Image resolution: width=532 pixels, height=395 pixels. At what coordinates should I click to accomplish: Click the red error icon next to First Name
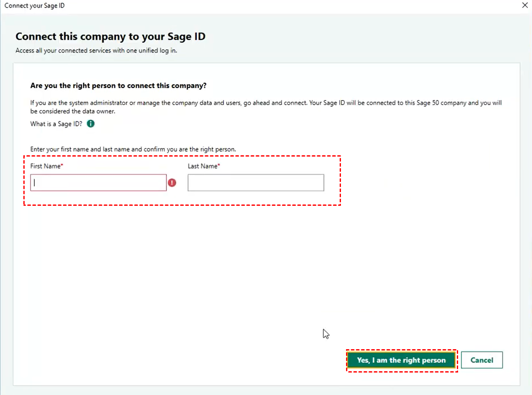pos(172,182)
